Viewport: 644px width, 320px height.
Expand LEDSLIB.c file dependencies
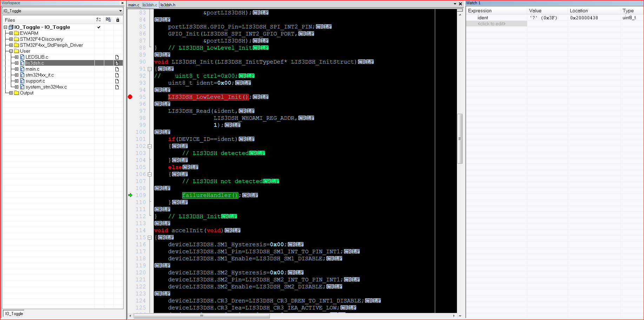(x=16, y=57)
